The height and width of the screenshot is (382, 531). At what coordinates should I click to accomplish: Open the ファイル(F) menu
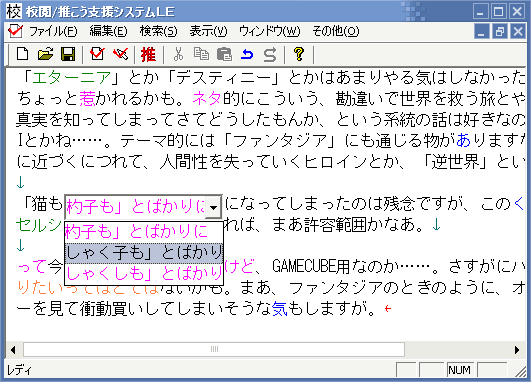(x=53, y=31)
